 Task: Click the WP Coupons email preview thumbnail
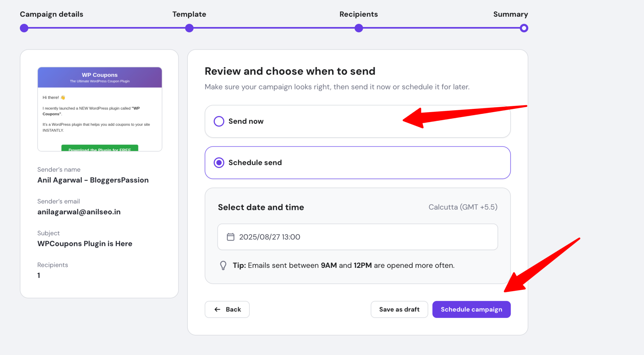coord(99,109)
